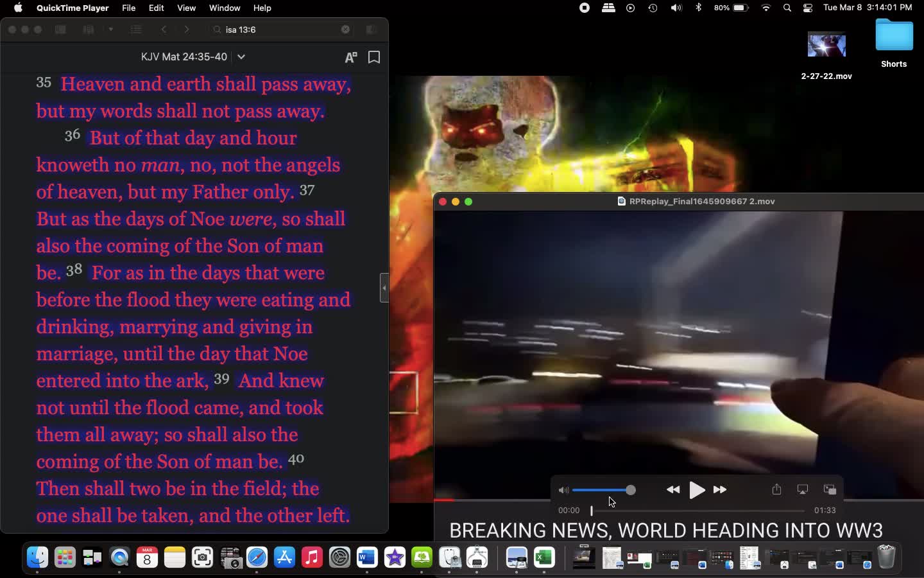The image size is (924, 578).
Task: Open Microsoft Word from the Dock
Action: click(367, 557)
